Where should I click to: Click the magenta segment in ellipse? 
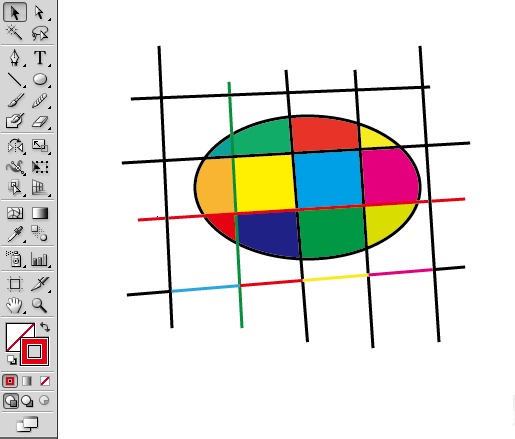[390, 176]
